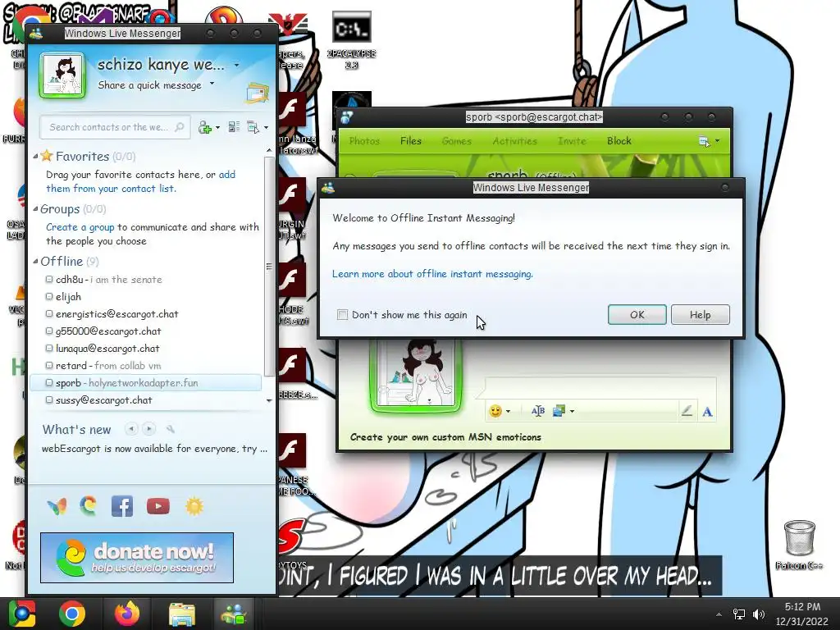Click the font letter A icon in chat window

click(x=707, y=412)
